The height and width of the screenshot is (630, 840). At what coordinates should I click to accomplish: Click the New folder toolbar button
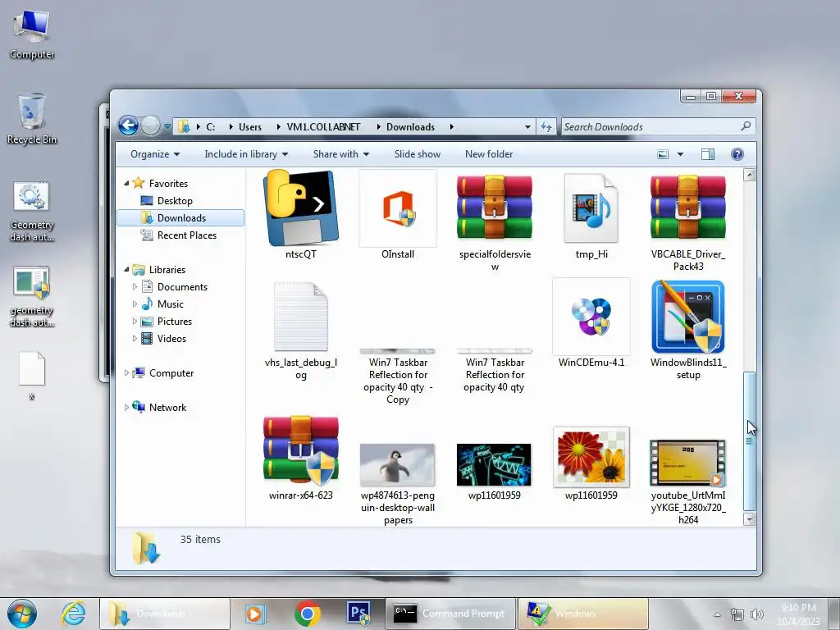[489, 154]
